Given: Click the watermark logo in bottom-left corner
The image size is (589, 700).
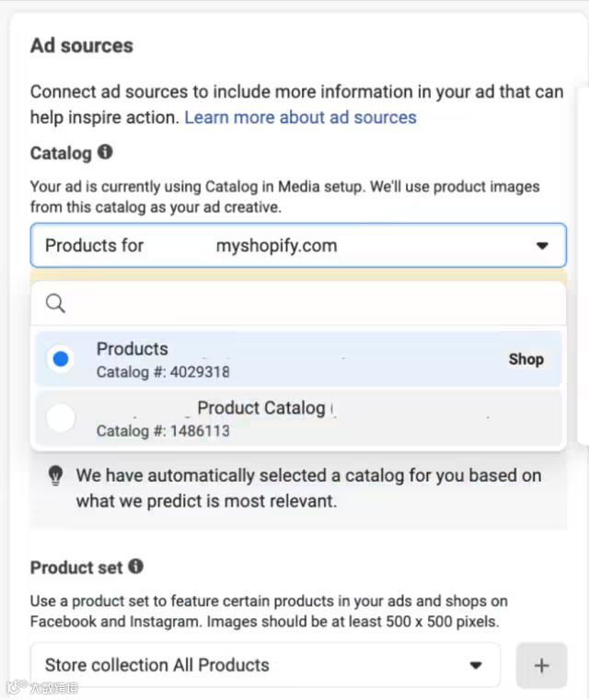Looking at the screenshot, I should click(15, 687).
